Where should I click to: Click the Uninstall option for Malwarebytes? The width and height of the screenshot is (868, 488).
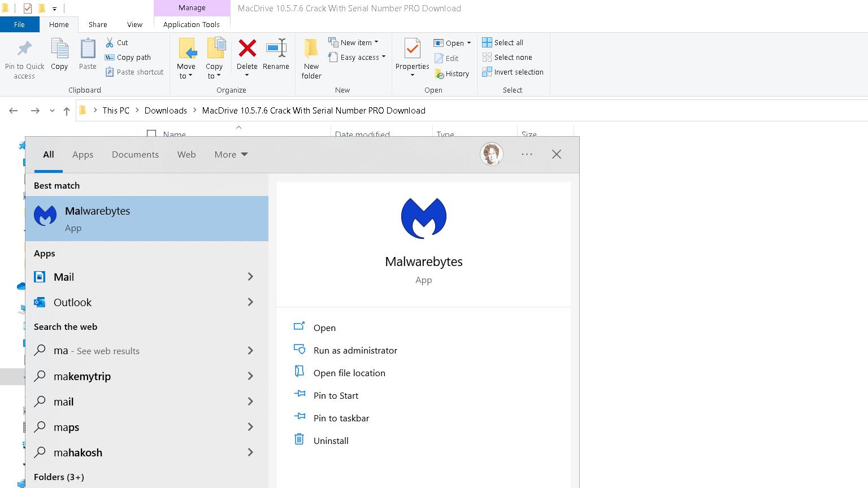(331, 441)
